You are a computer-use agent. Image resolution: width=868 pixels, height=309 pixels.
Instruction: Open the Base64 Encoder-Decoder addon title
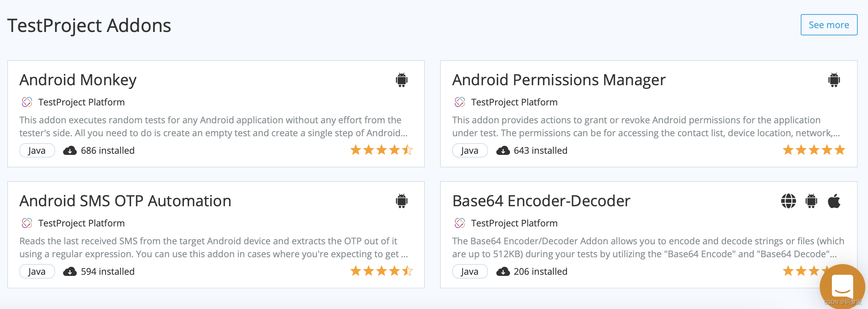click(541, 201)
